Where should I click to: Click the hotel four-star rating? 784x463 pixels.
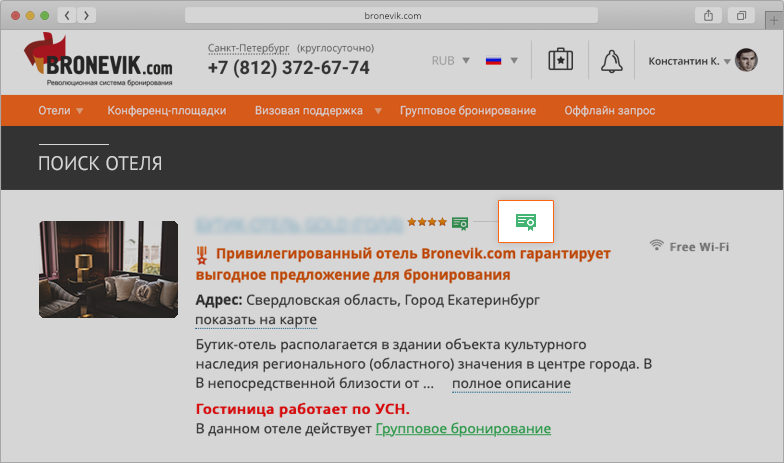pyautogui.click(x=426, y=222)
